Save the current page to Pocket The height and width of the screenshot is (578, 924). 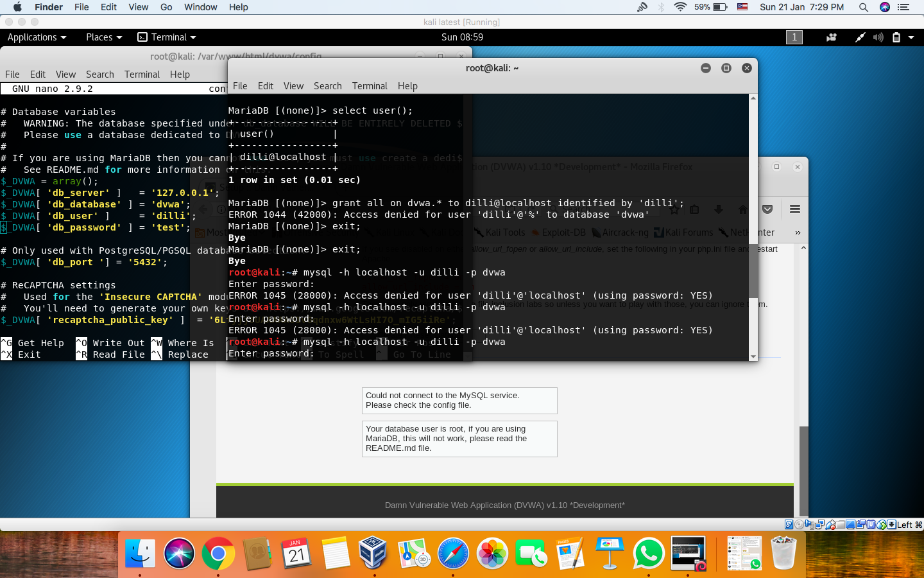(767, 209)
